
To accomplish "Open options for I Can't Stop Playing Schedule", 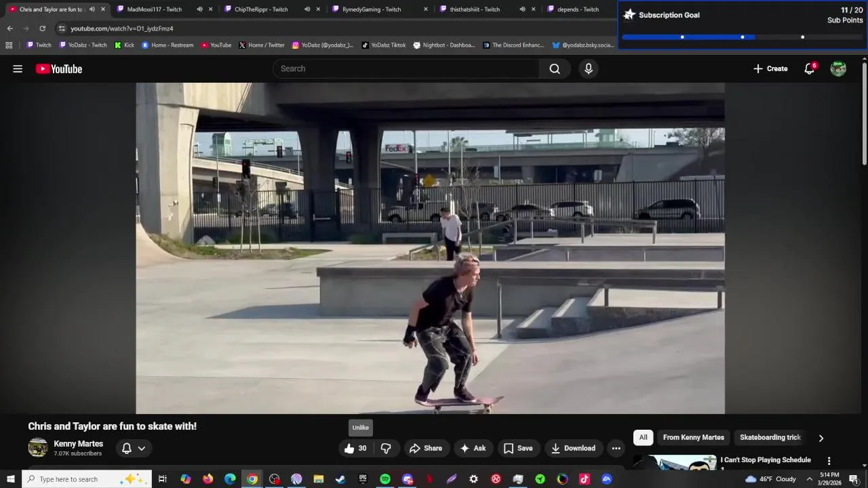I will tap(829, 461).
